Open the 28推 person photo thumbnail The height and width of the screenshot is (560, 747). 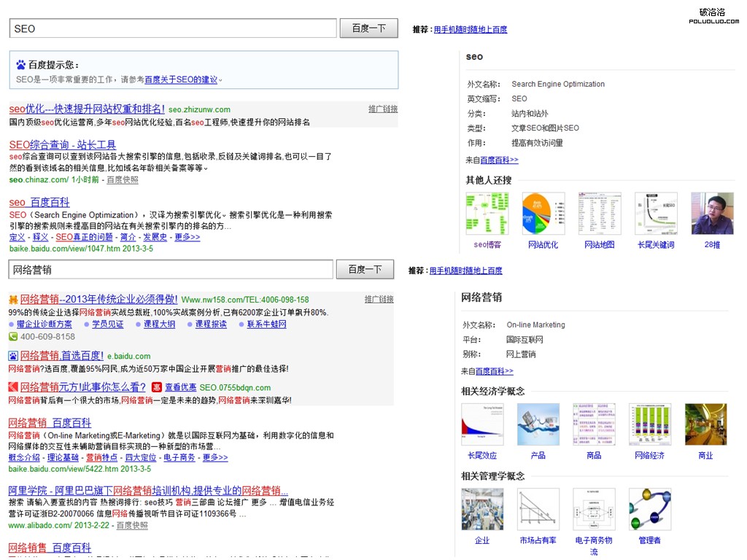tap(711, 214)
